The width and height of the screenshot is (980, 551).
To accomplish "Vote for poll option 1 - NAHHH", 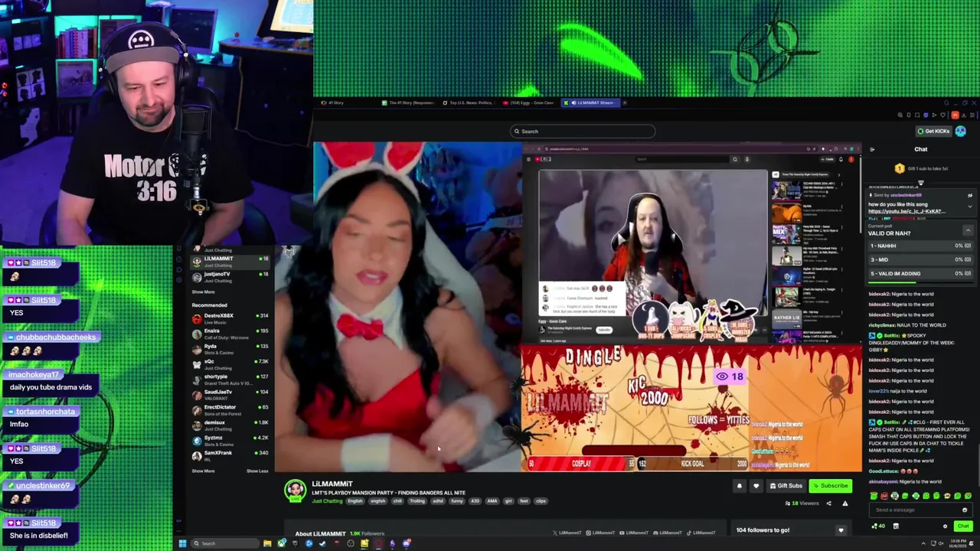I will pos(920,246).
